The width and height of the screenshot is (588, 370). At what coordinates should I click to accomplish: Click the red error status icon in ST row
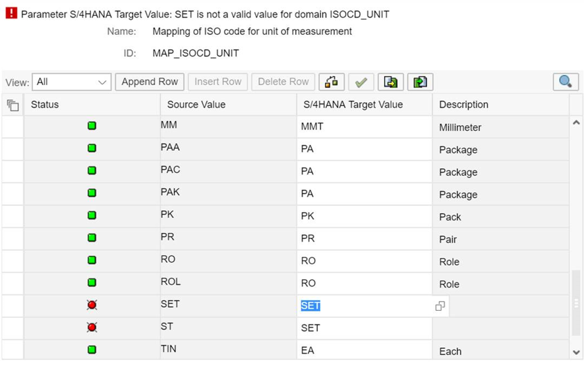click(x=92, y=327)
